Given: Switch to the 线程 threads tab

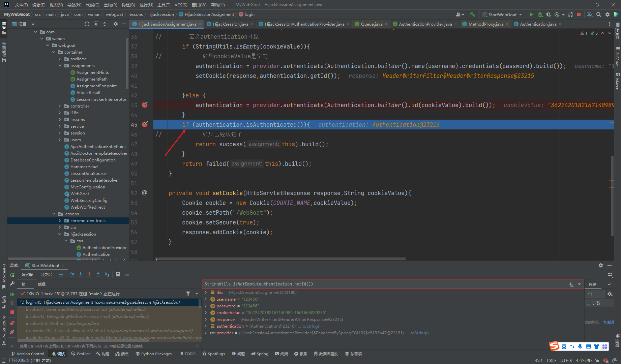Looking at the screenshot, I should point(41,284).
